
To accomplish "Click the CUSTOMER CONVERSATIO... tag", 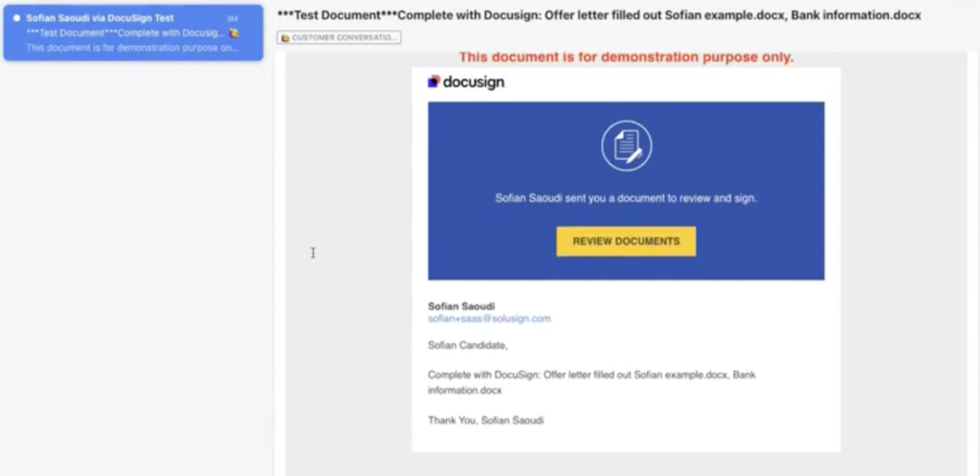I will (x=339, y=37).
